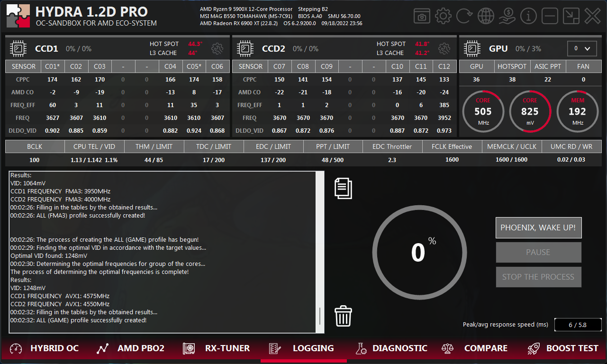607x364 pixels.
Task: Click the HYBRID OC gauge icon
Action: 16,348
